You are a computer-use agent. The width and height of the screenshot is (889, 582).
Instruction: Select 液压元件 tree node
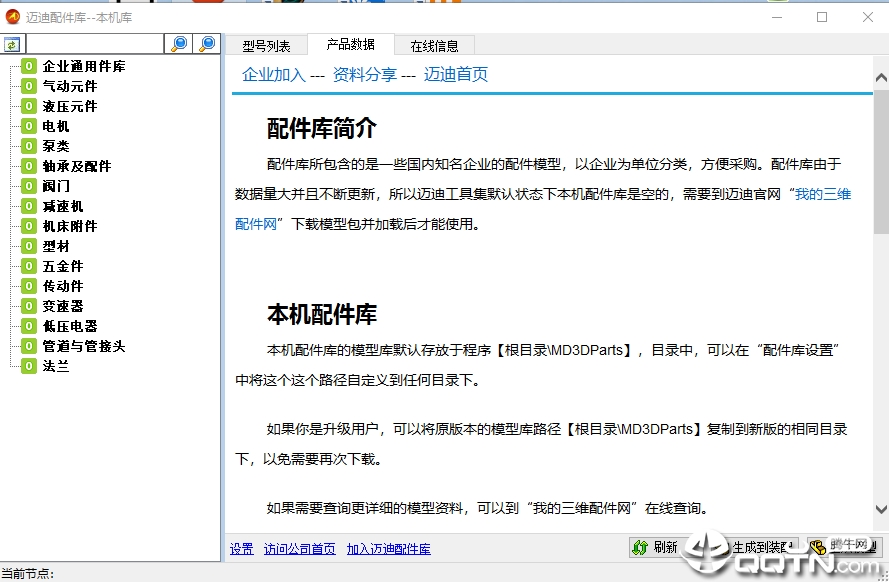pos(70,106)
